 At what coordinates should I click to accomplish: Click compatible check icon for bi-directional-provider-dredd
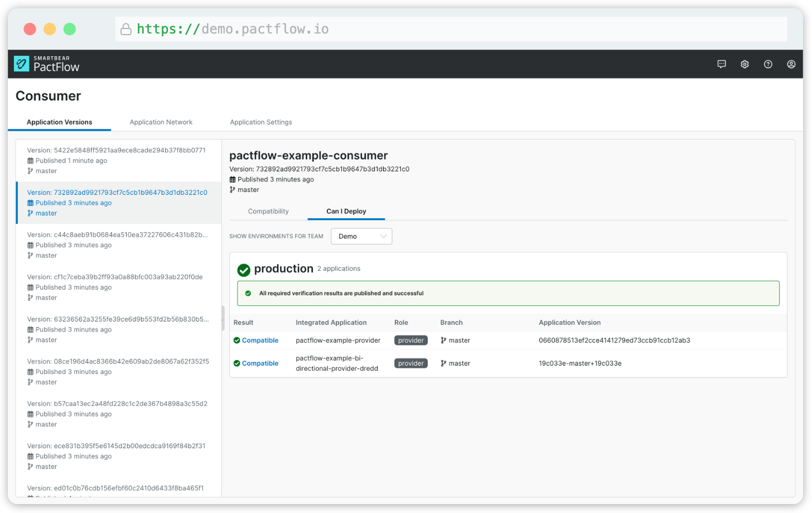(x=236, y=363)
